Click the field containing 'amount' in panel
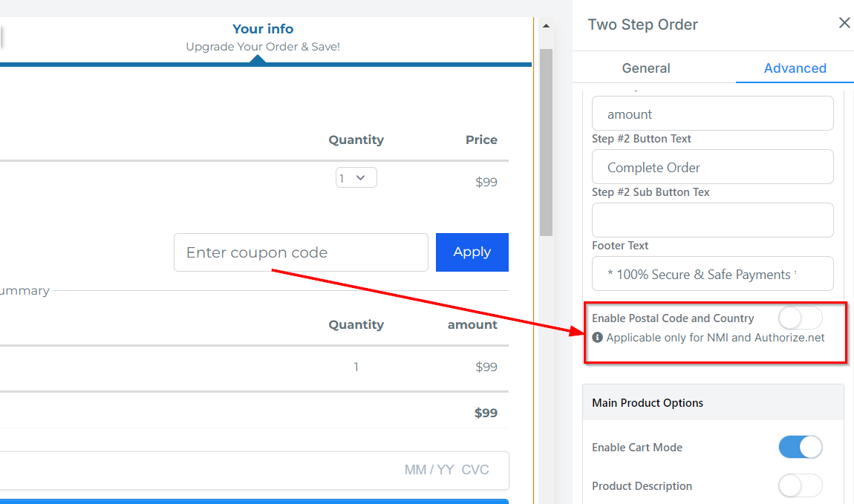 pyautogui.click(x=712, y=114)
